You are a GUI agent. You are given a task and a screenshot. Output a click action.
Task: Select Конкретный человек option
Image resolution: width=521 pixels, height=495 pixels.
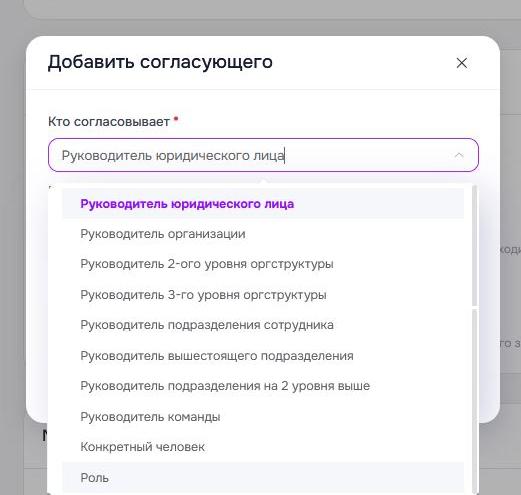tap(263, 447)
